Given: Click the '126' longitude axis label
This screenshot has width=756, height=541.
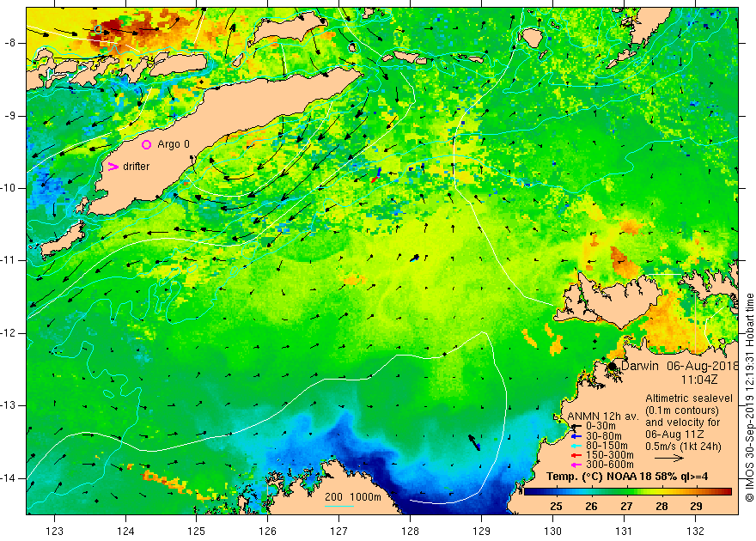Looking at the screenshot, I should (x=267, y=531).
